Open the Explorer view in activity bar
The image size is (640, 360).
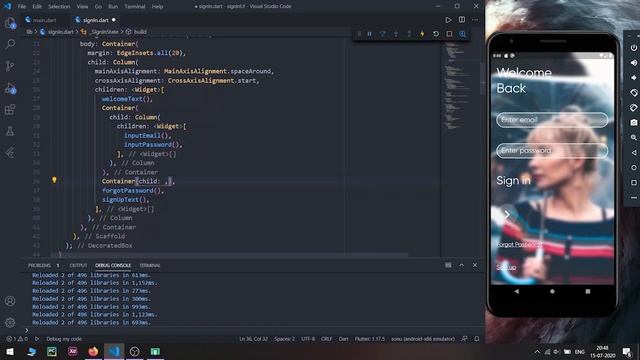point(10,23)
